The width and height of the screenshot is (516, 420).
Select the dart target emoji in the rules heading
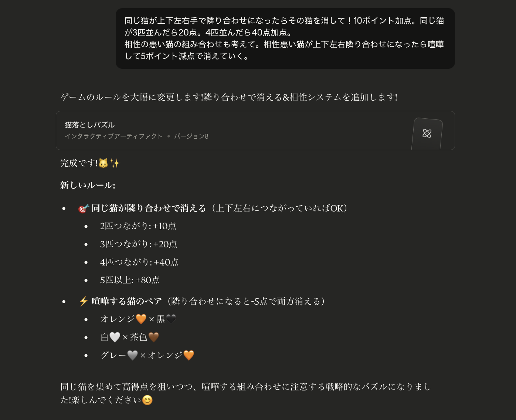tap(84, 208)
